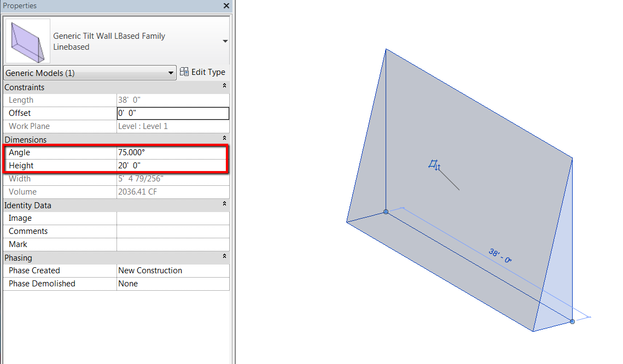
Task: Click the blue endpoint grip at wall base
Action: coord(385,212)
